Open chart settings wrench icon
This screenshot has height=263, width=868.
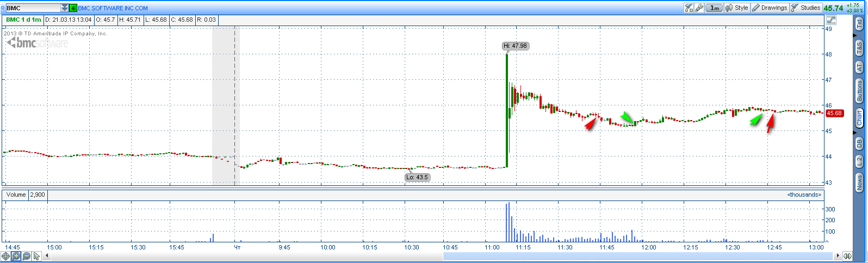[699, 8]
